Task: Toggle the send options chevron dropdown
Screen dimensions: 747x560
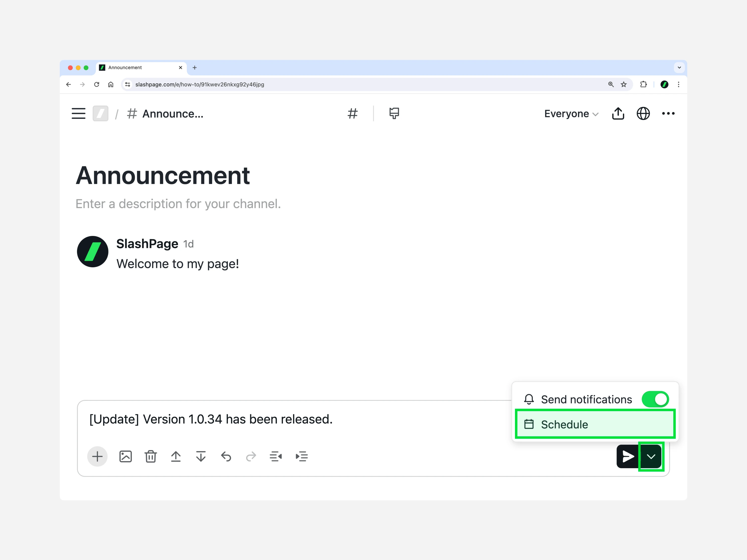Action: [x=651, y=456]
